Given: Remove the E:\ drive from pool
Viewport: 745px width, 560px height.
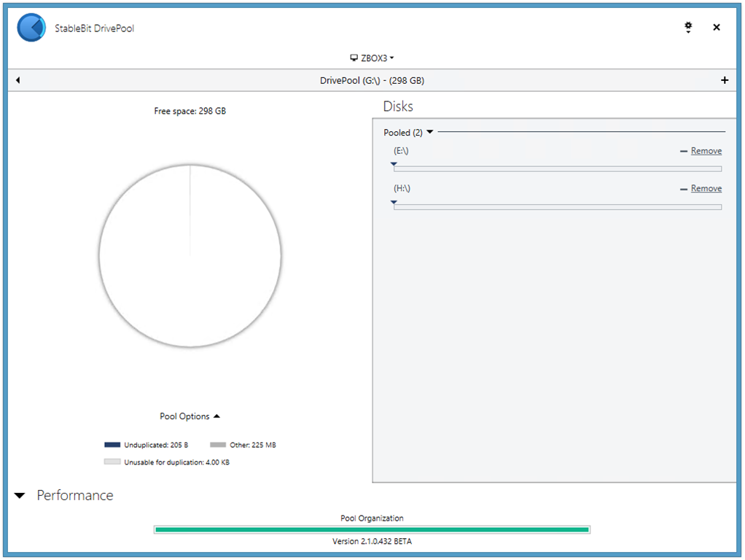Looking at the screenshot, I should 706,151.
